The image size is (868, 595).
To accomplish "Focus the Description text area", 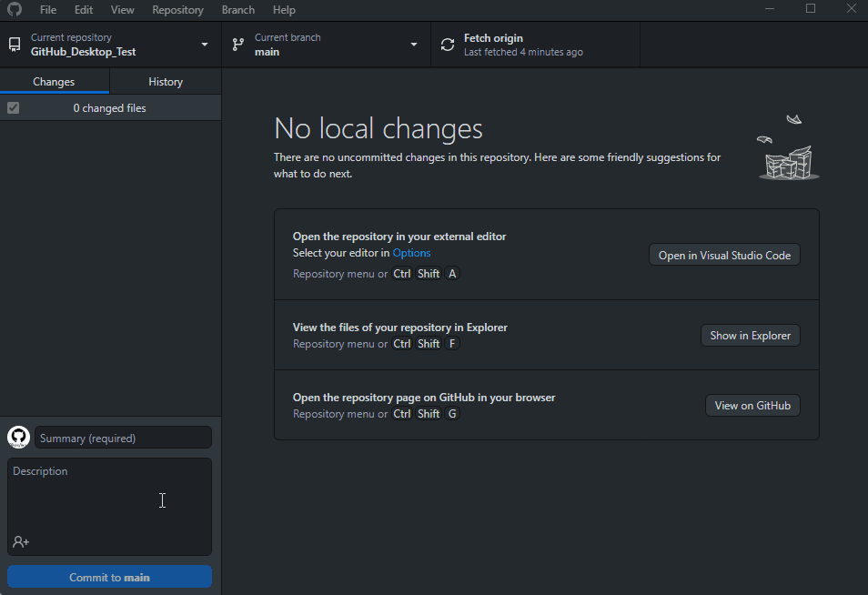I will pyautogui.click(x=109, y=507).
